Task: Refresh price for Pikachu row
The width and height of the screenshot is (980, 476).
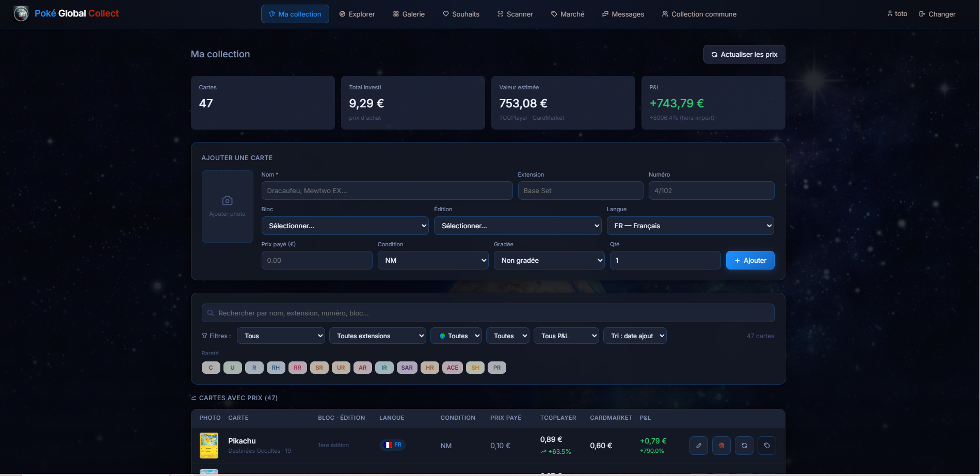Action: pos(744,446)
